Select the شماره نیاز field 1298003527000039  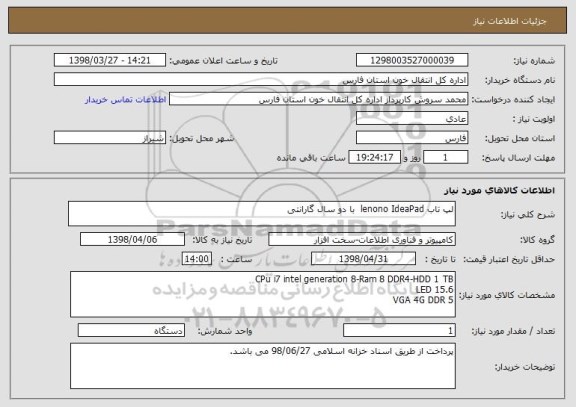click(x=412, y=60)
